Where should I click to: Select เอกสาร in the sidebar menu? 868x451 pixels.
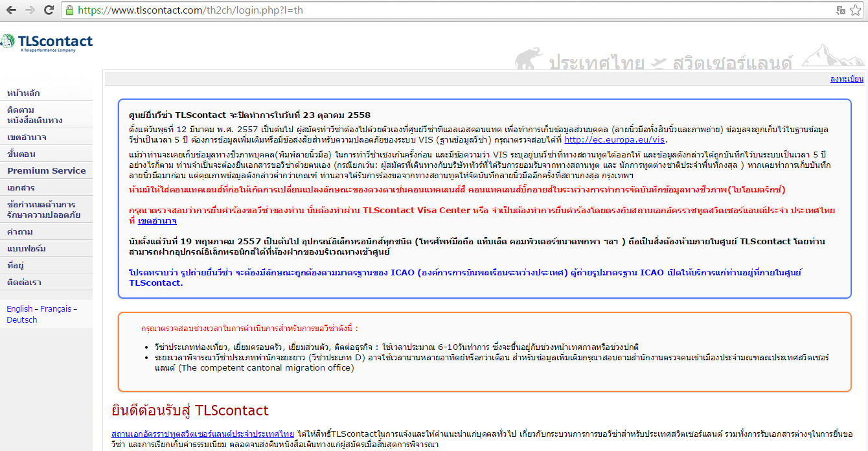[21, 188]
